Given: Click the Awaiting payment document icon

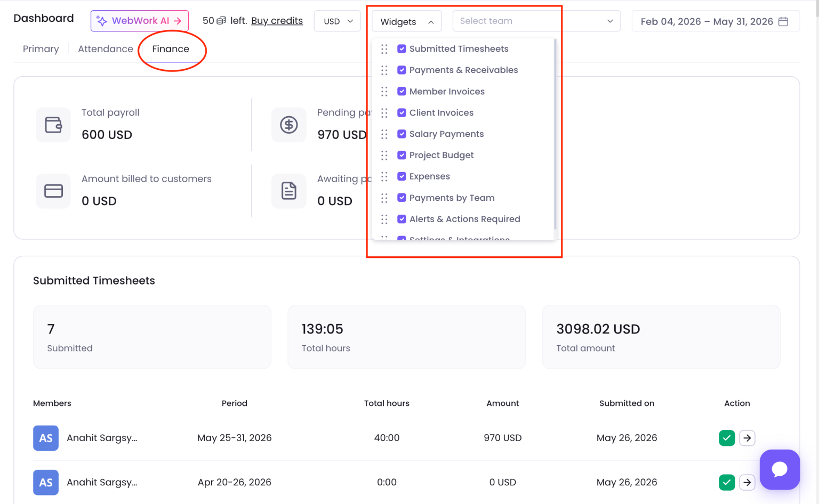Looking at the screenshot, I should coord(289,191).
